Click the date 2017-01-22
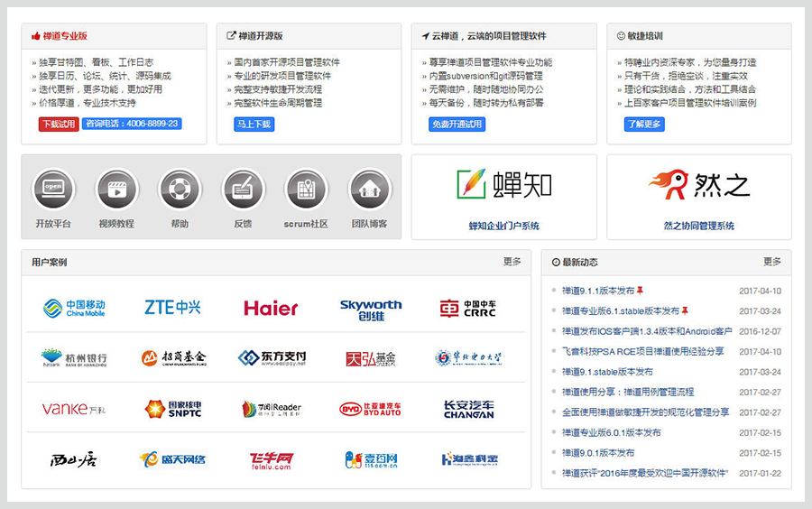This screenshot has width=812, height=509. (760, 473)
